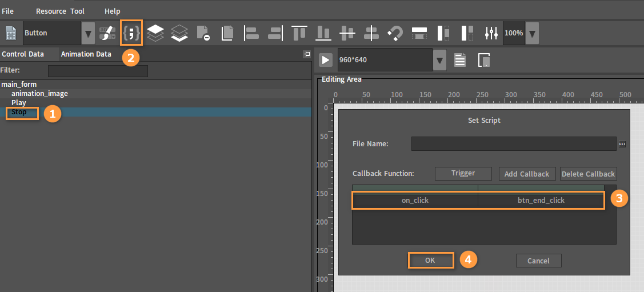644x292 pixels.
Task: Click the align left icon
Action: pyautogui.click(x=251, y=33)
